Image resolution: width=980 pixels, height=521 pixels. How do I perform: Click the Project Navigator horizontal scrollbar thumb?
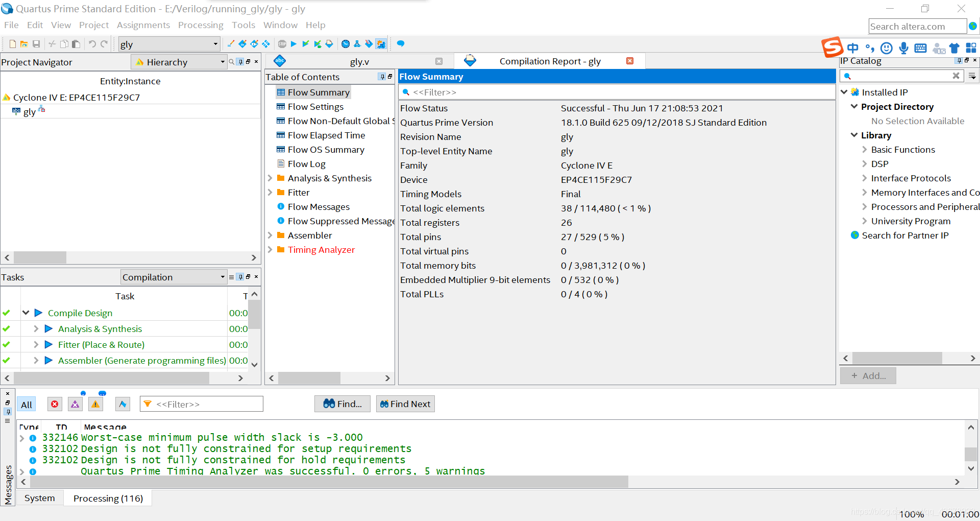click(x=40, y=257)
